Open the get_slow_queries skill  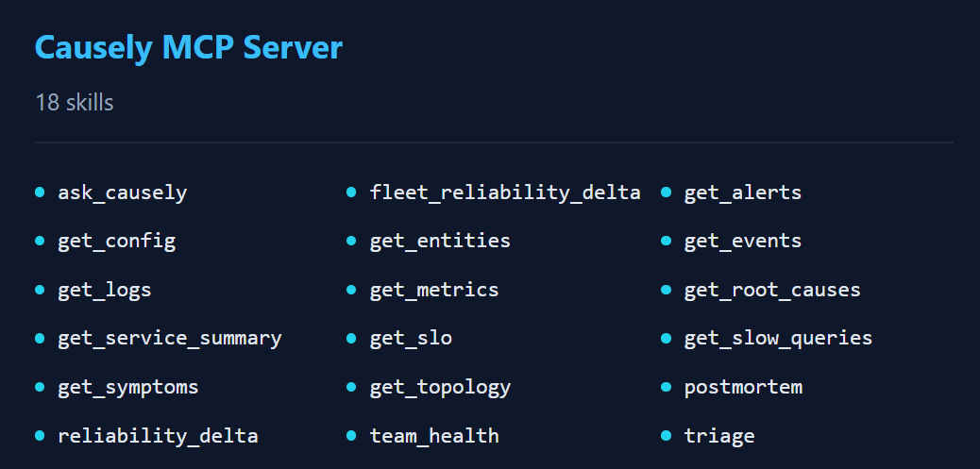(x=778, y=338)
